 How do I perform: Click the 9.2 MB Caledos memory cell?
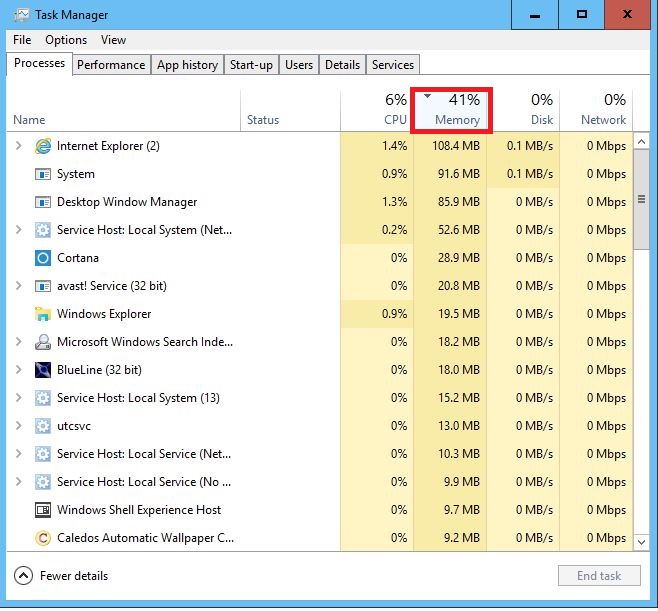point(450,538)
